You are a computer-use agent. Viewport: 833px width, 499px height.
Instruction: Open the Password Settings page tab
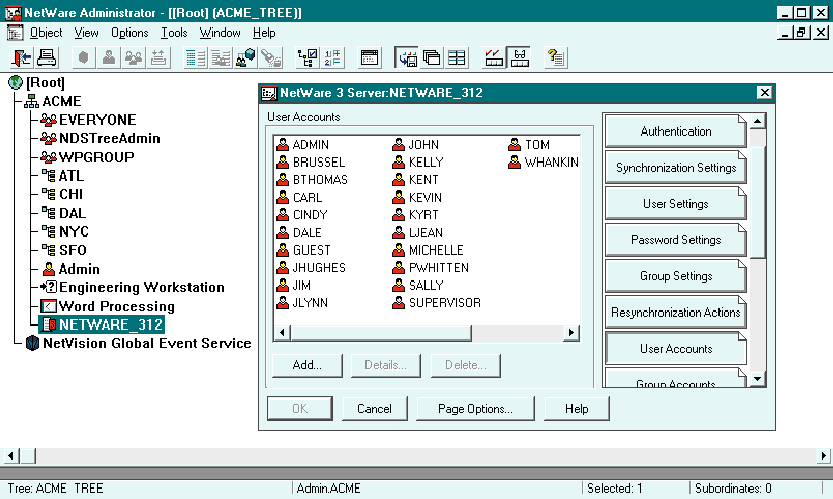(x=676, y=240)
